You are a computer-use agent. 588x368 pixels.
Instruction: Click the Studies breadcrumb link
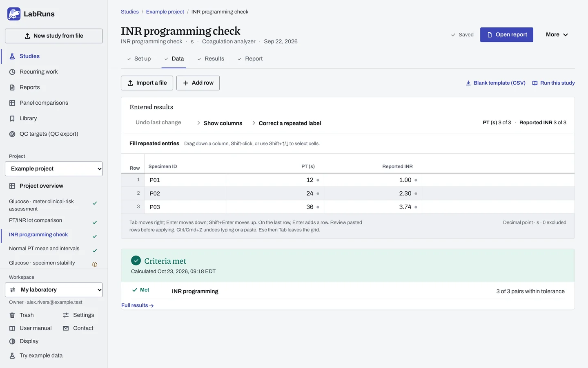tap(130, 12)
